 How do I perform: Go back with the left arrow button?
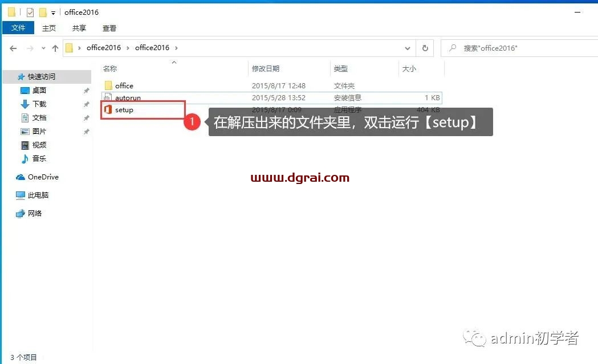(13, 48)
